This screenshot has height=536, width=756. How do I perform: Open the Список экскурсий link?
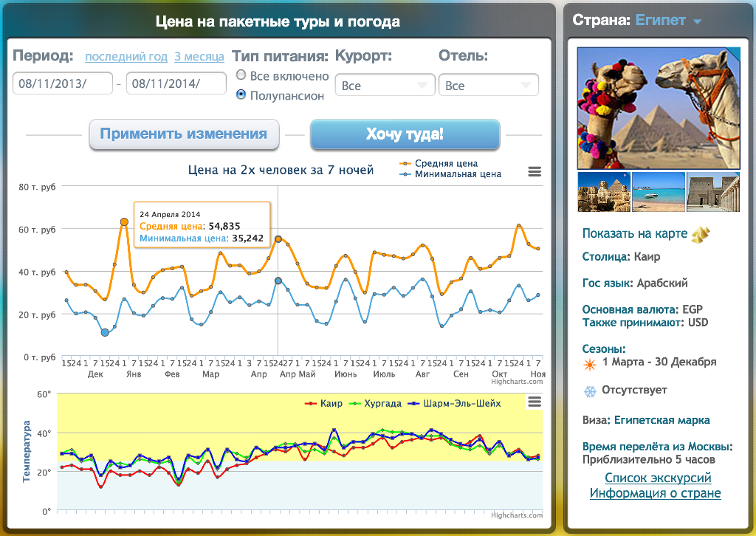(658, 478)
